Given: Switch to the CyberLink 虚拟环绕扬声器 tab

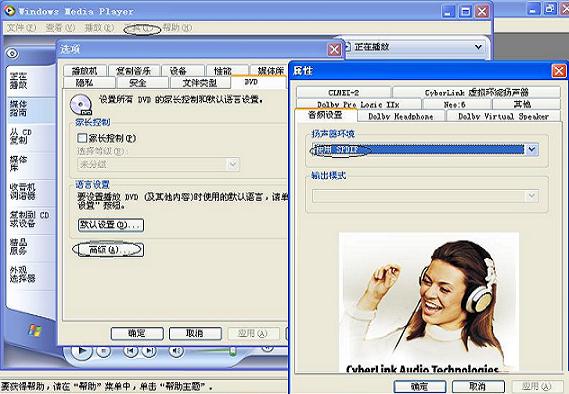Looking at the screenshot, I should coord(476,93).
